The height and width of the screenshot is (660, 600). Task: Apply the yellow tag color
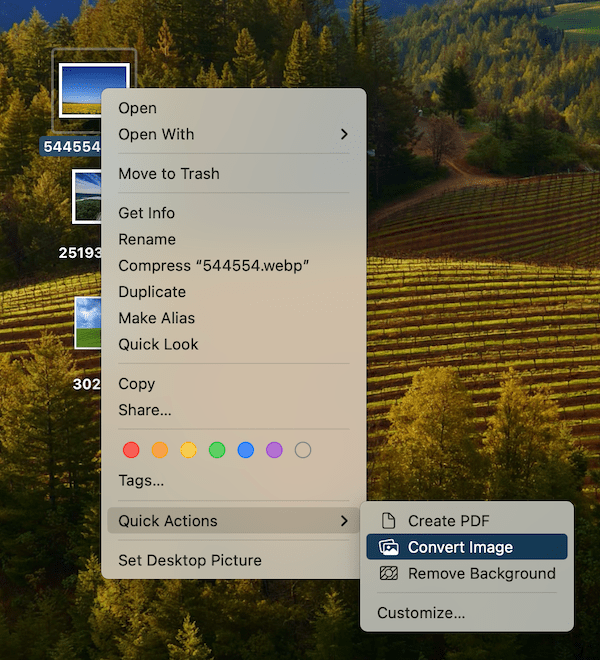pos(188,450)
